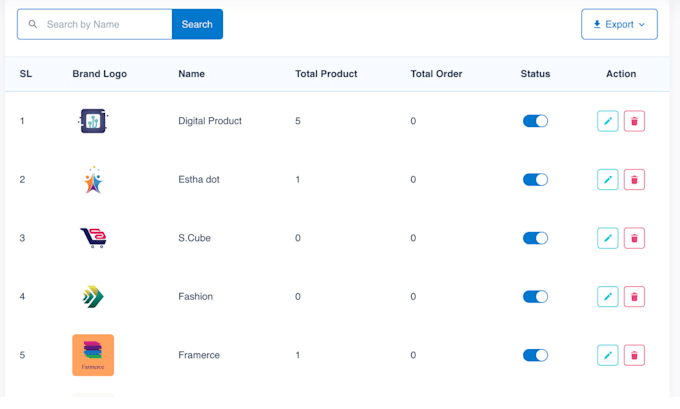Open the Framerce orange logo
The height and width of the screenshot is (409, 680).
93,355
